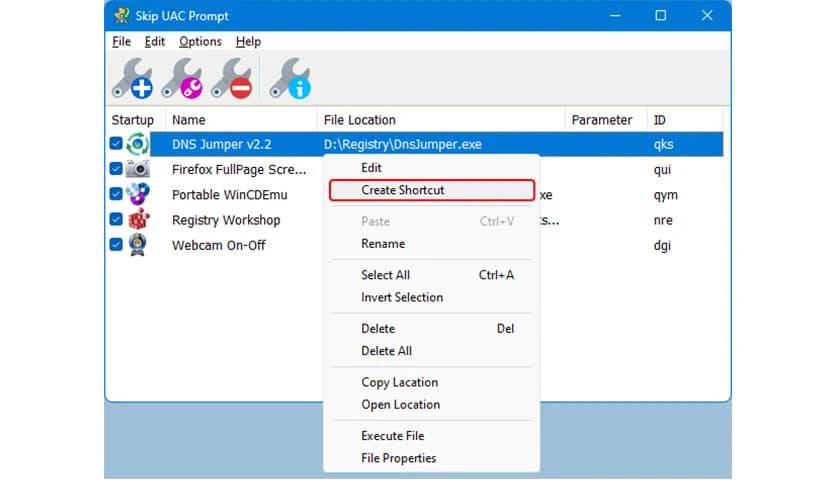Click the ID value nre
The image size is (836, 484).
(663, 220)
